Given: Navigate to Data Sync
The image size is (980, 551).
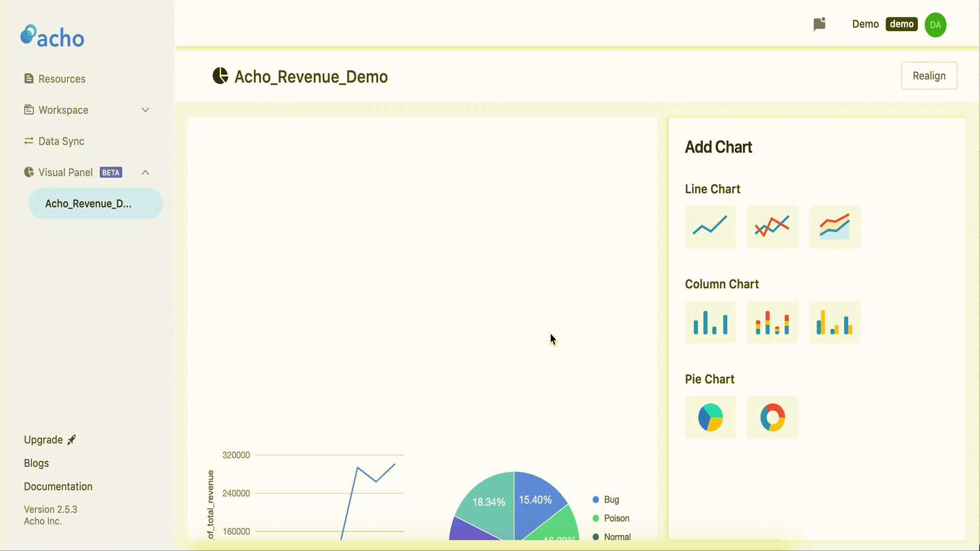Looking at the screenshot, I should point(61,141).
